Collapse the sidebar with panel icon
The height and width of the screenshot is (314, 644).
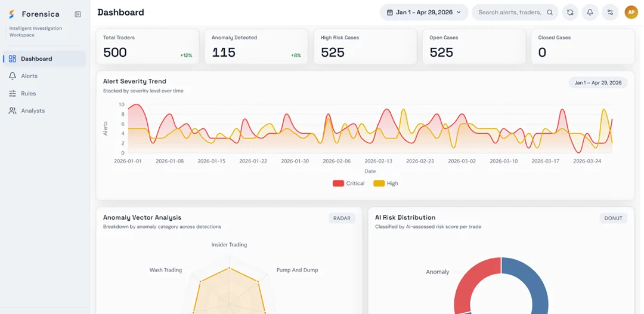(78, 14)
